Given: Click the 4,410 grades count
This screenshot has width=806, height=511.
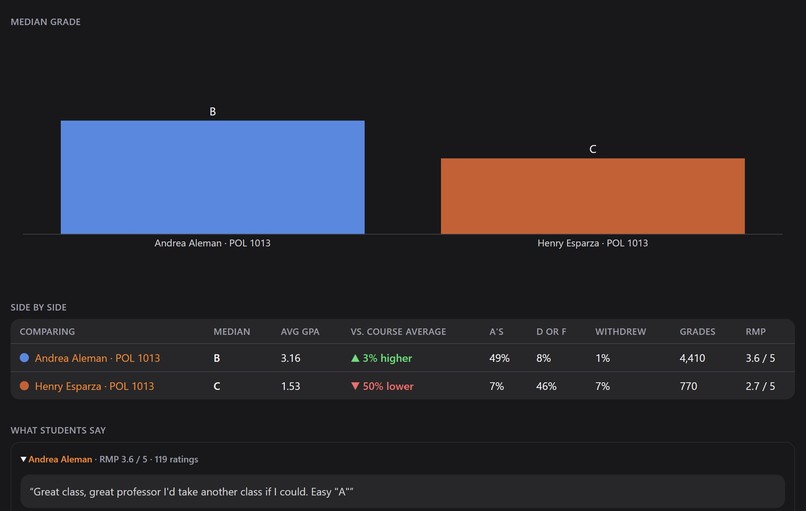Looking at the screenshot, I should (x=692, y=358).
